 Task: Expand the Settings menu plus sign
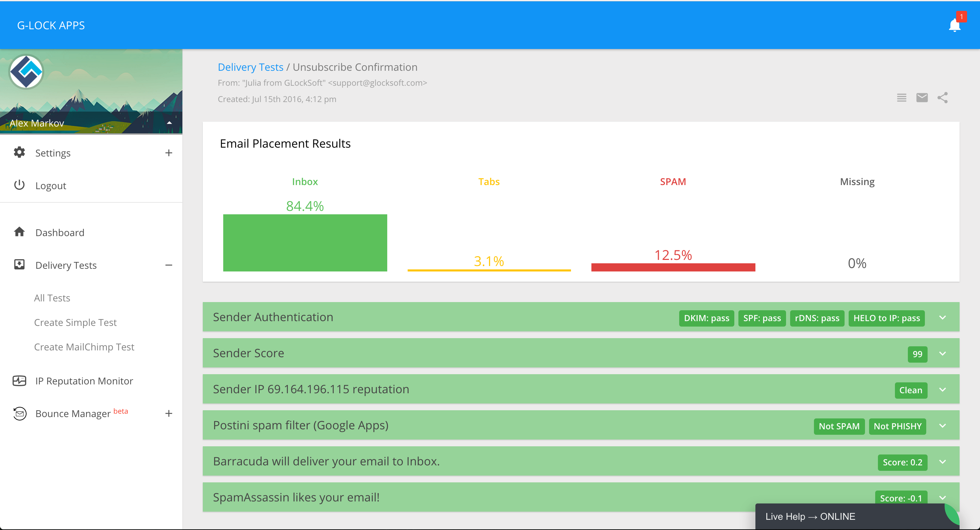(168, 153)
